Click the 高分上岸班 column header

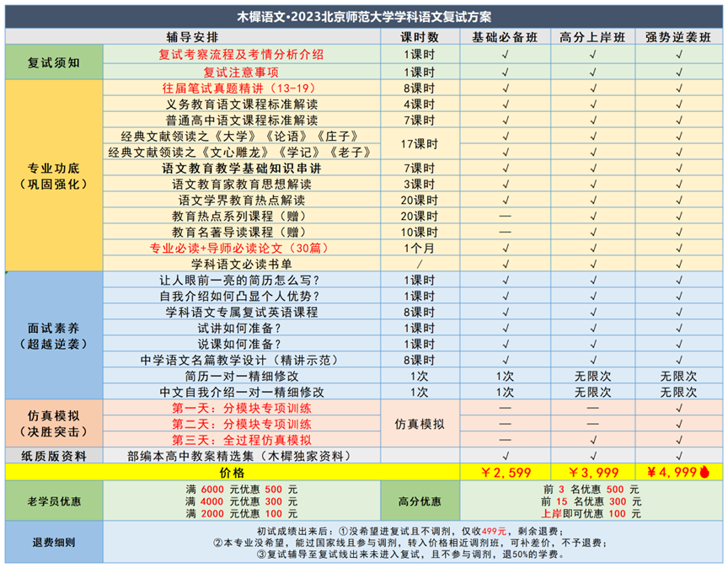click(x=593, y=37)
